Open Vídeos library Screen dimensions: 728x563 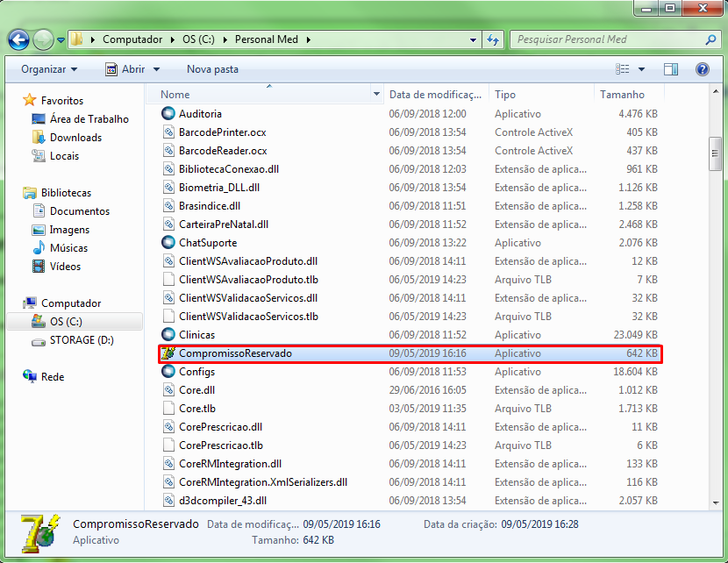click(65, 267)
